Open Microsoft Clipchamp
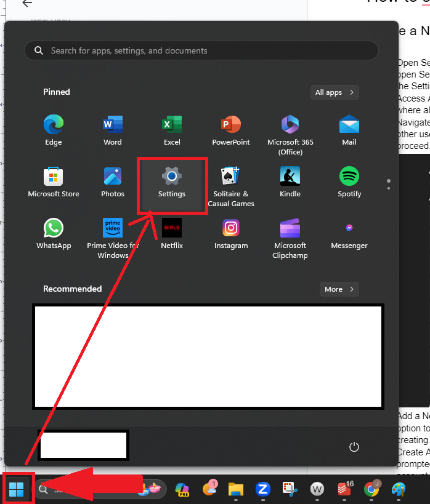 tap(290, 238)
